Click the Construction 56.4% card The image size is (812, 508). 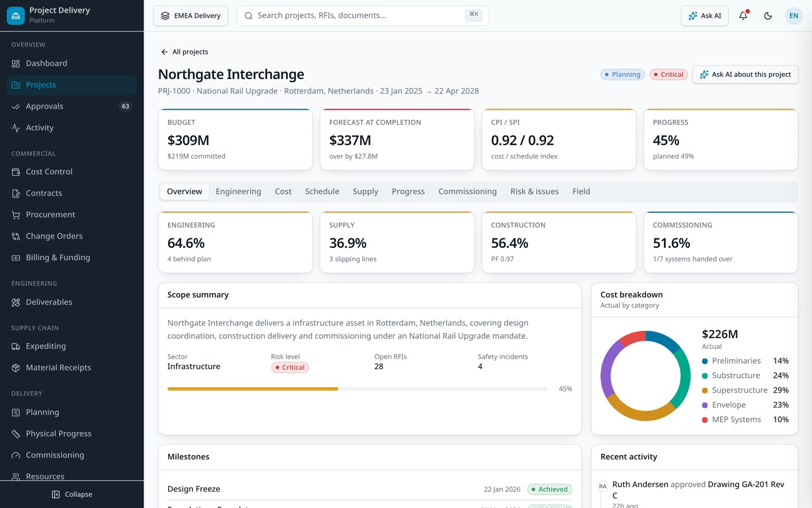(559, 242)
